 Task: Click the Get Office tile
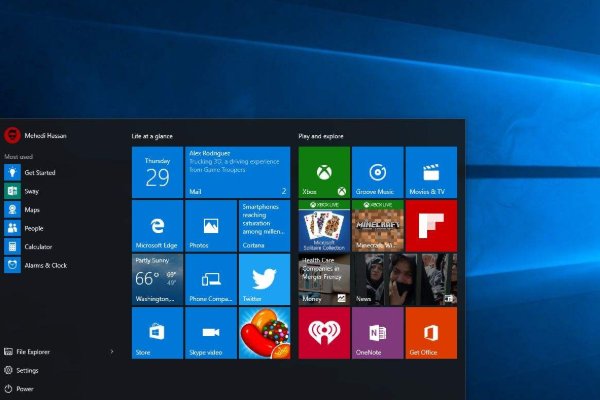[431, 333]
